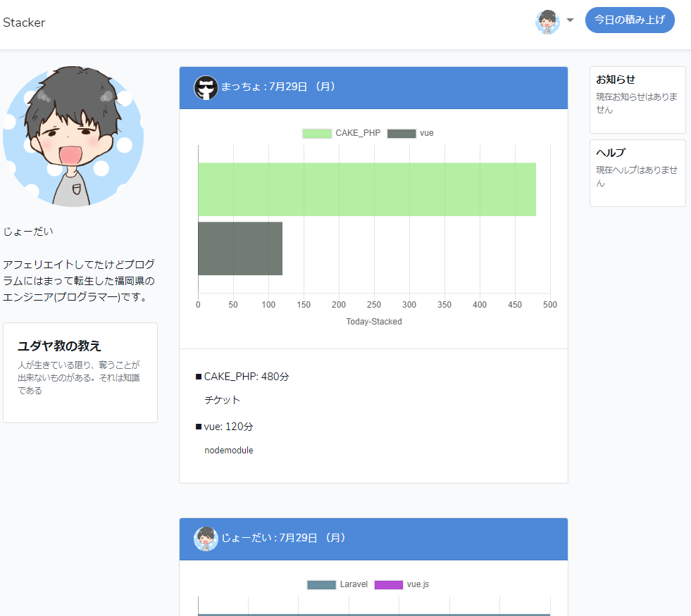The width and height of the screenshot is (691, 616).
Task: Select the 現在ヘルプはありません message
Action: tap(636, 177)
